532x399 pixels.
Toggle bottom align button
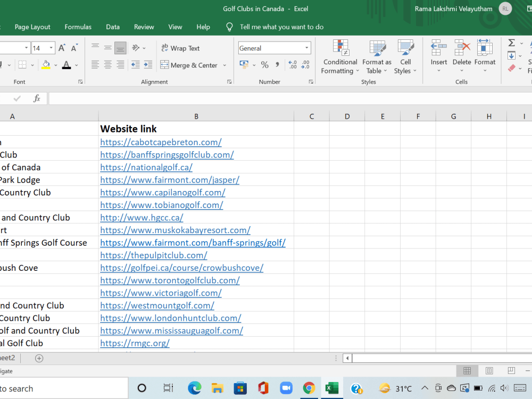(120, 48)
